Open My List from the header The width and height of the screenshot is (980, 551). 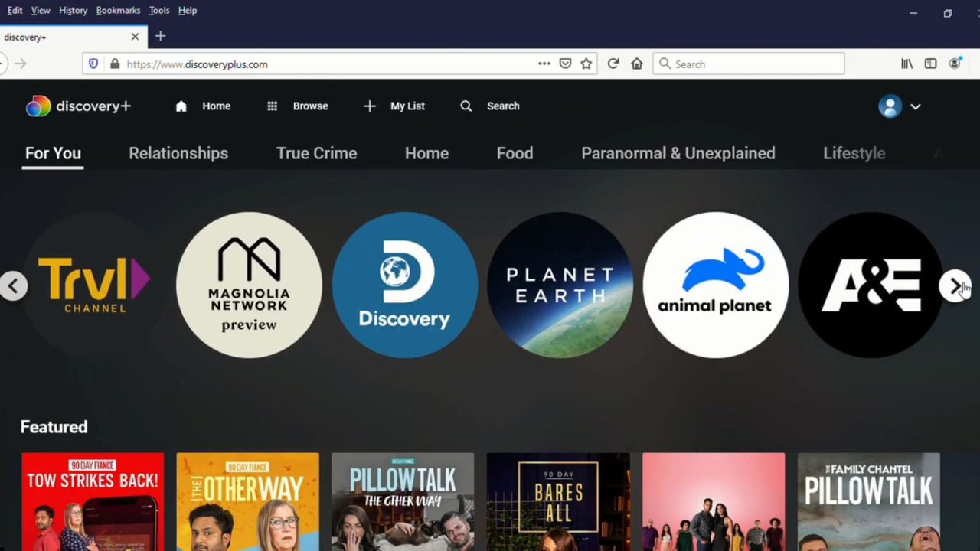pos(394,106)
